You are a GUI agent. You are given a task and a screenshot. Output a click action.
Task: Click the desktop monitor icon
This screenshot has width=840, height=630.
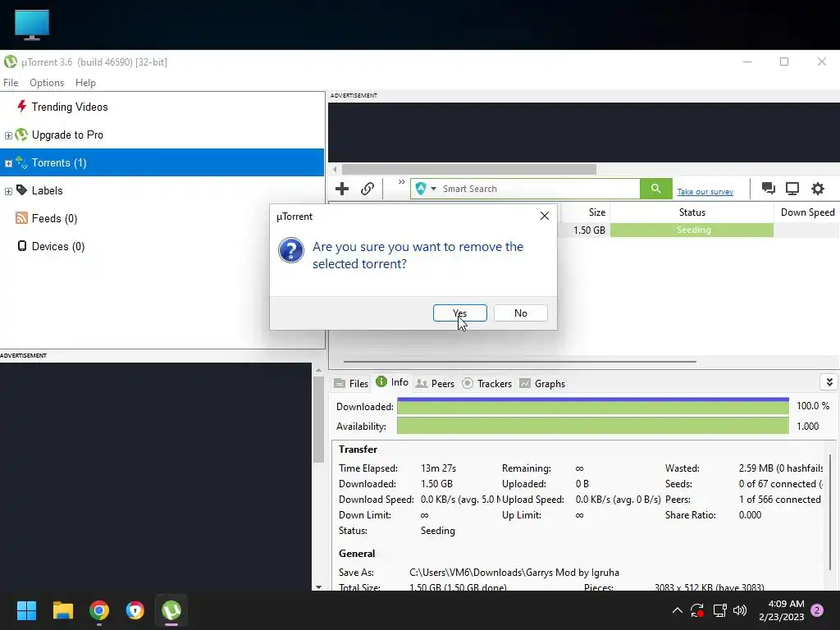pos(32,25)
